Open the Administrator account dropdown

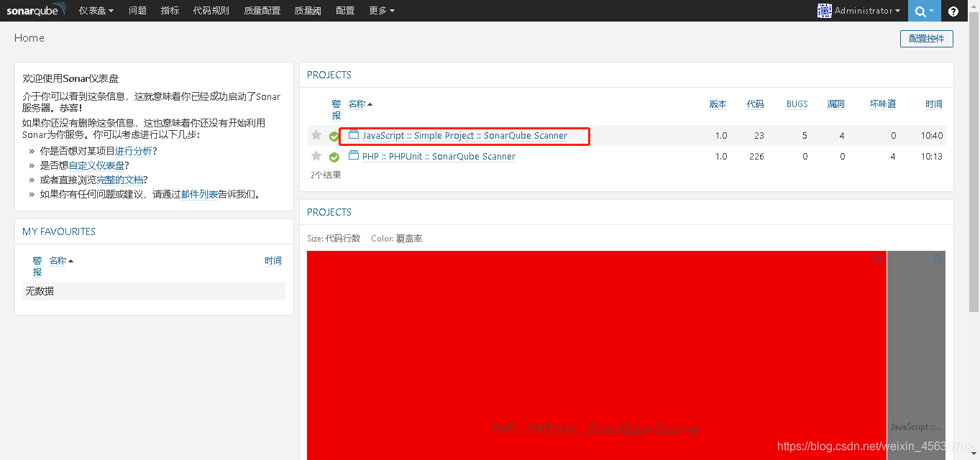click(x=859, y=10)
